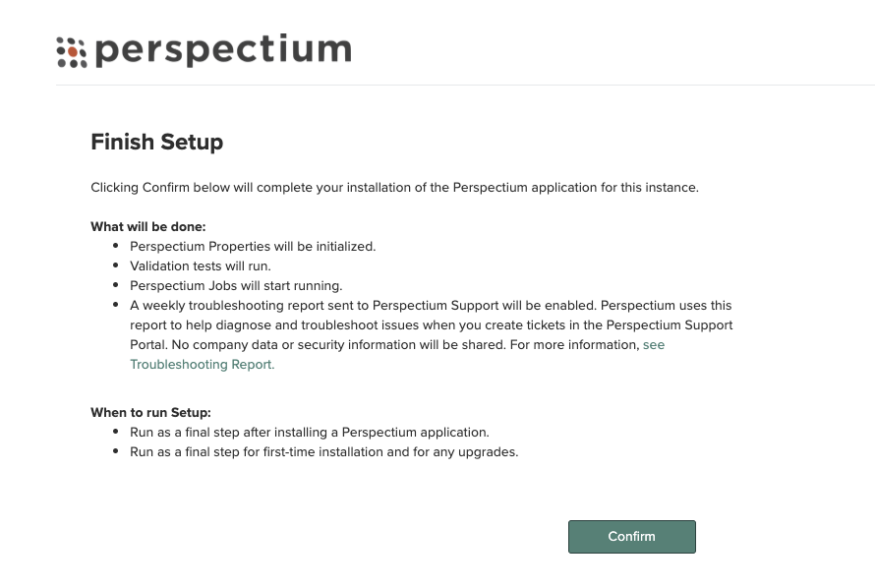Open the Troubleshooting Report link

click(202, 364)
